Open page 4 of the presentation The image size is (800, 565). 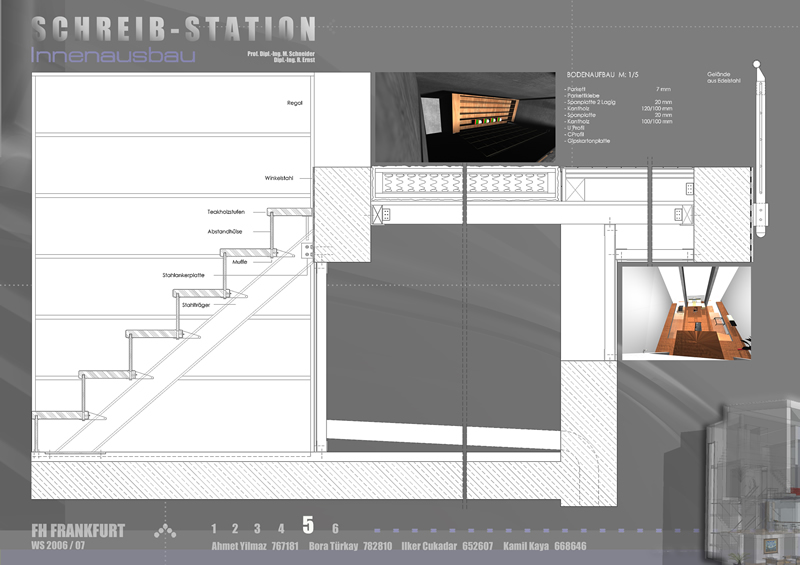(281, 528)
